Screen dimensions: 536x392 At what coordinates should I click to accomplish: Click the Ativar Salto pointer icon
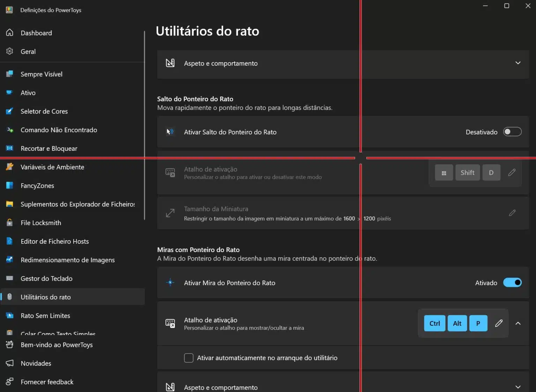(x=170, y=132)
